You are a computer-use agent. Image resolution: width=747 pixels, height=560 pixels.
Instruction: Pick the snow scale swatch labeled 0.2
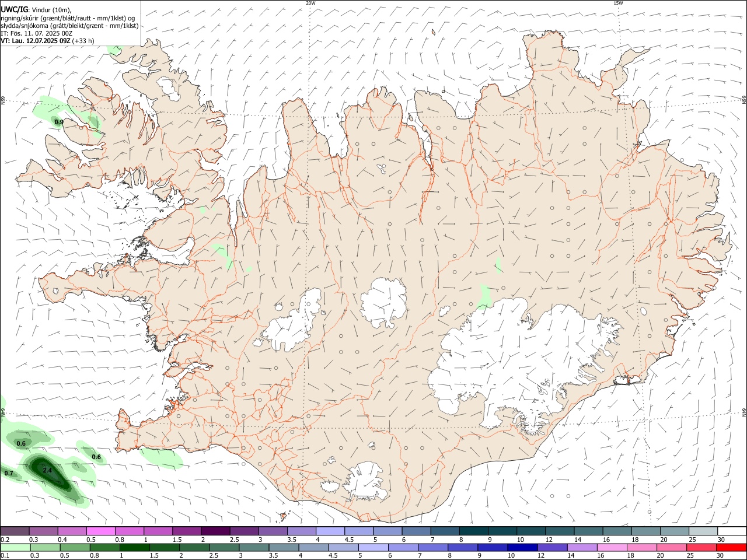click(15, 531)
